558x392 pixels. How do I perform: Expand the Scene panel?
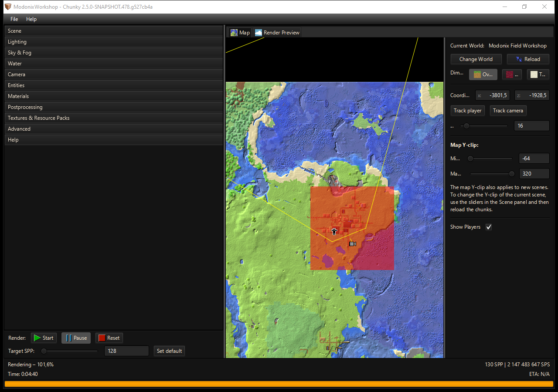[x=113, y=31]
